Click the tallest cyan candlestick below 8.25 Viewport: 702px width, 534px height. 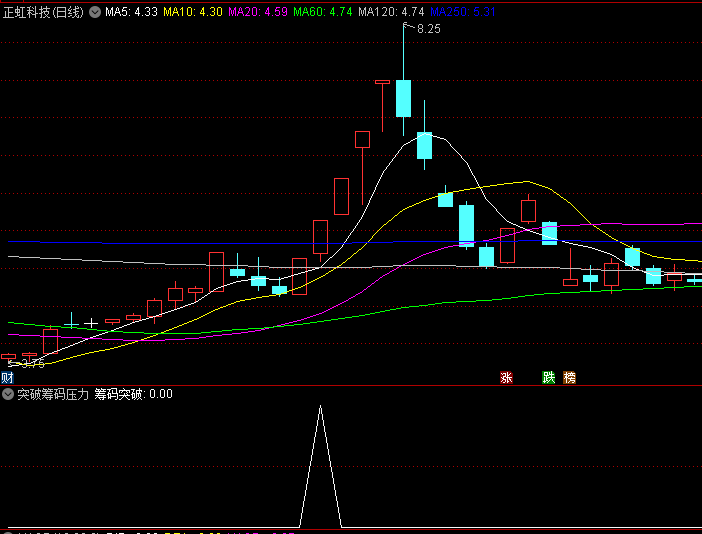pos(403,98)
